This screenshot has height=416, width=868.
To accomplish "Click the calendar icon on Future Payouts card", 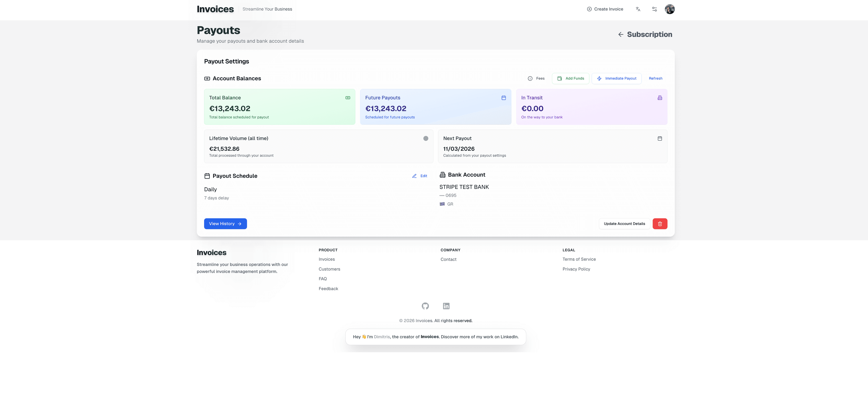I will (503, 98).
